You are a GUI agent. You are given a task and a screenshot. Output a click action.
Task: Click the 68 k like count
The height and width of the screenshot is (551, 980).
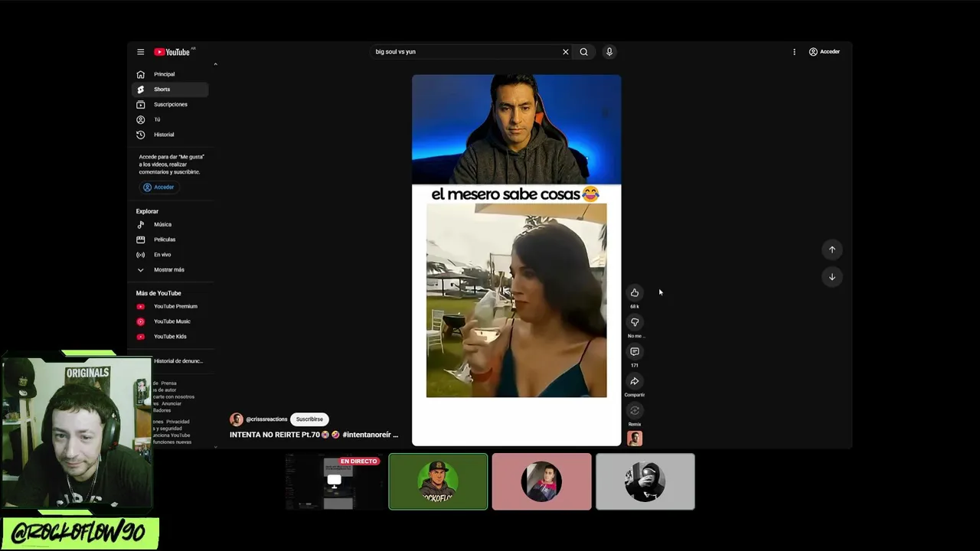coord(635,306)
